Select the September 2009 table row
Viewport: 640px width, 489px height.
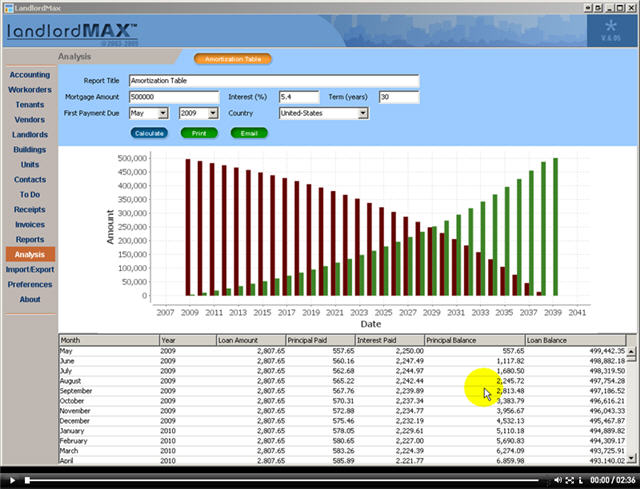[342, 391]
